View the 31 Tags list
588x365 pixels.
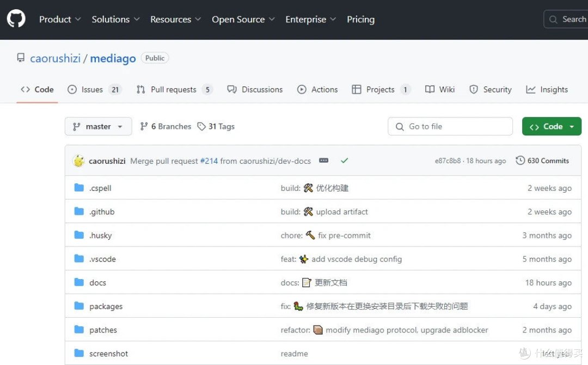tap(216, 126)
